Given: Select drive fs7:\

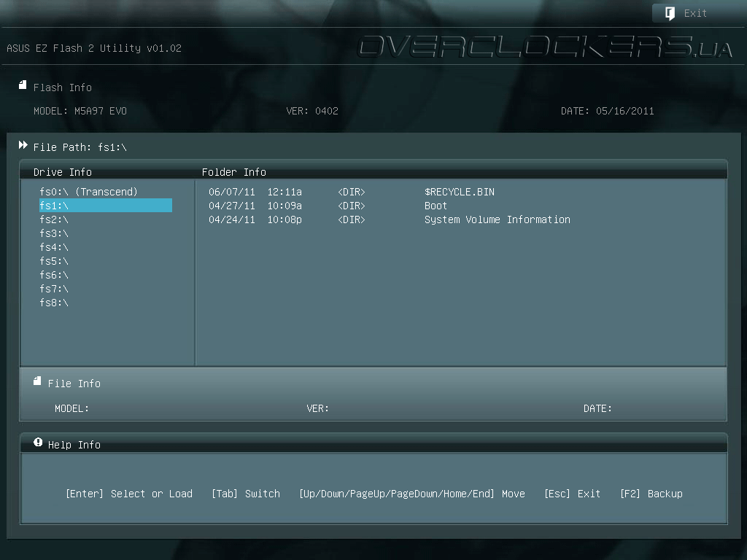Looking at the screenshot, I should [54, 289].
